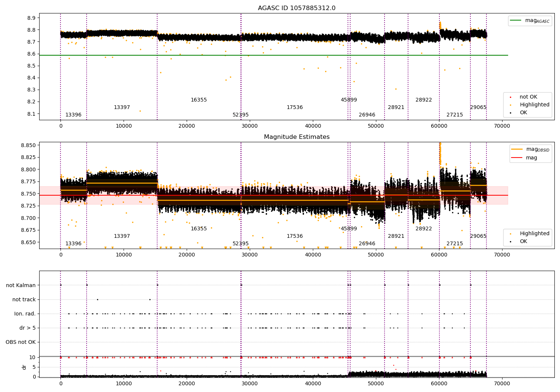Click obsid label 16355 in the Magnitude Estimates plot

click(x=199, y=229)
